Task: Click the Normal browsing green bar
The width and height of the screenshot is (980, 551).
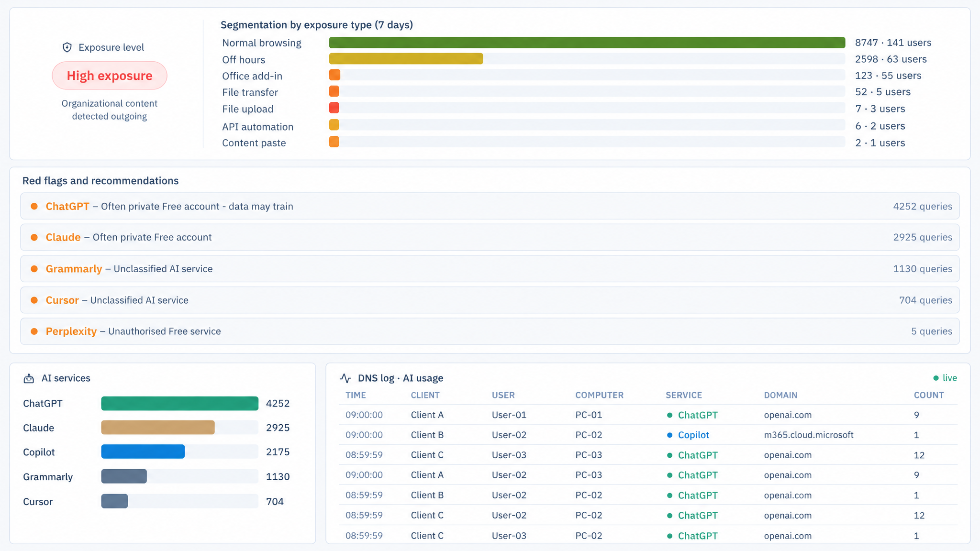Action: tap(587, 43)
